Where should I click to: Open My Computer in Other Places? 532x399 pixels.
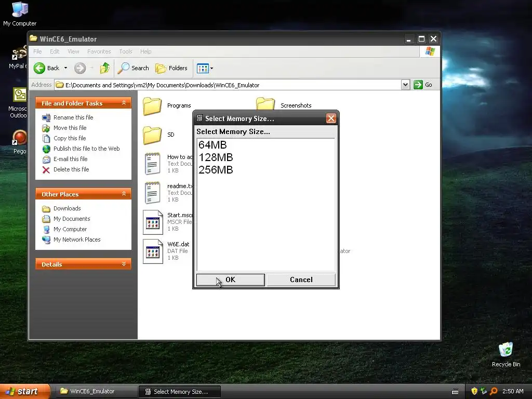click(70, 229)
